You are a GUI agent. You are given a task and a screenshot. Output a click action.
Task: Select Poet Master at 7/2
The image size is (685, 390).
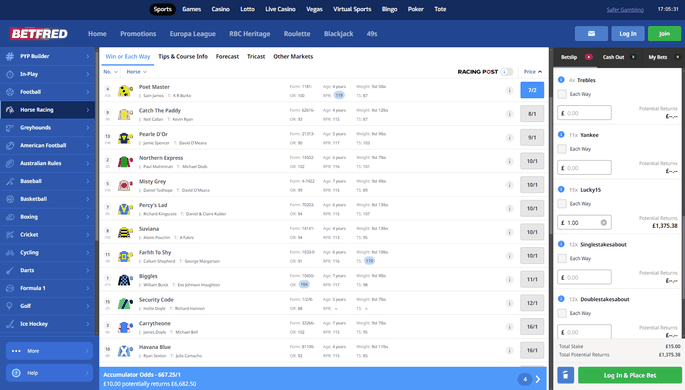click(532, 90)
